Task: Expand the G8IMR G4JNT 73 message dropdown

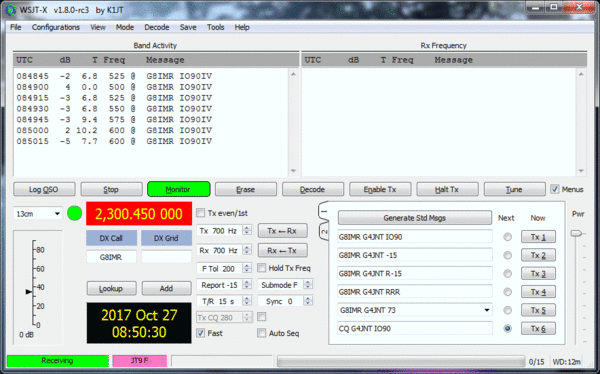Action: coord(487,310)
